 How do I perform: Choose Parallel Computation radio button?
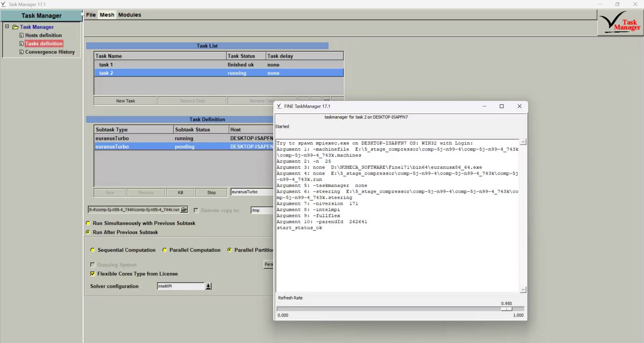coord(164,250)
